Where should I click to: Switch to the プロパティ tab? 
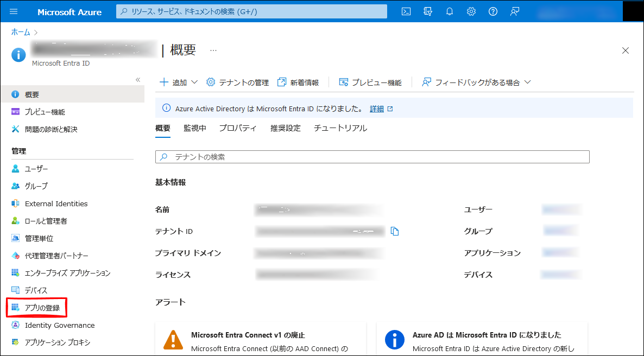(238, 128)
